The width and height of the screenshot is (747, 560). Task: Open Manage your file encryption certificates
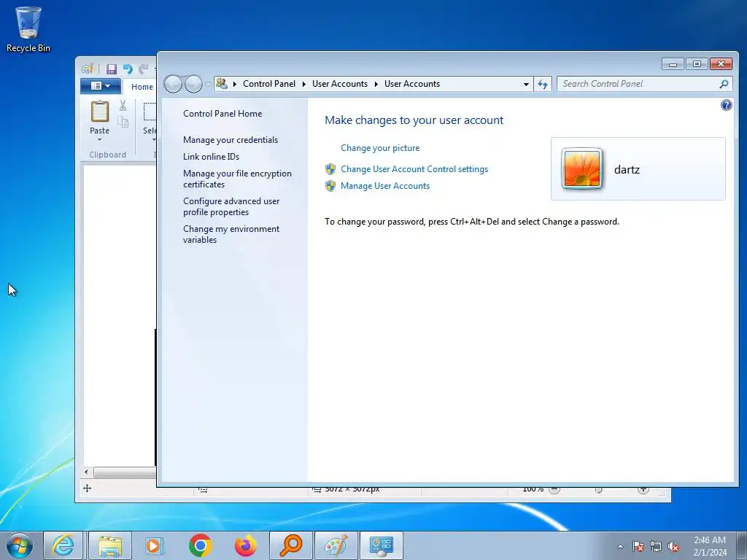click(x=237, y=179)
